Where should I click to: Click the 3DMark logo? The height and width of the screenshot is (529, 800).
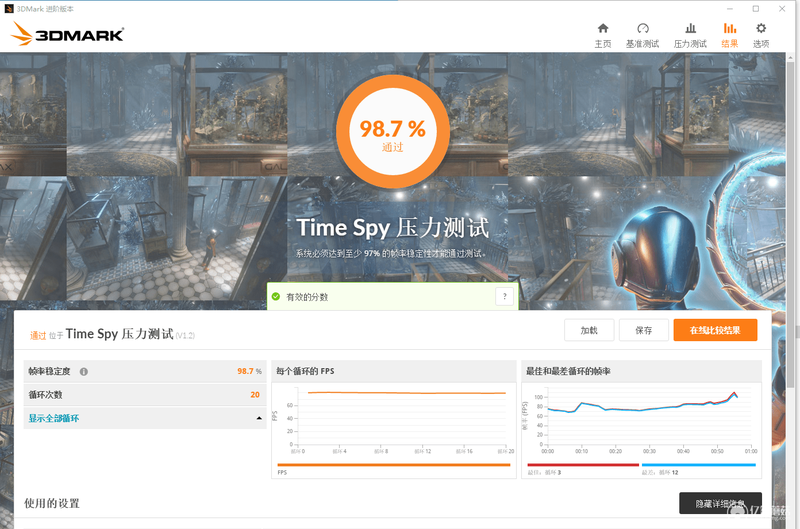click(x=67, y=34)
